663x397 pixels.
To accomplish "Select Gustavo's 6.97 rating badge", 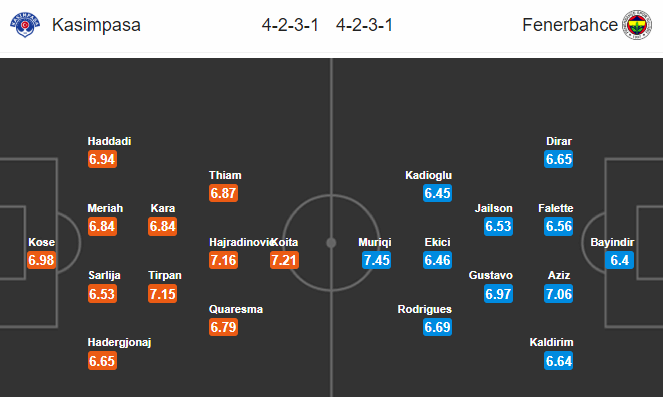I will tap(499, 294).
